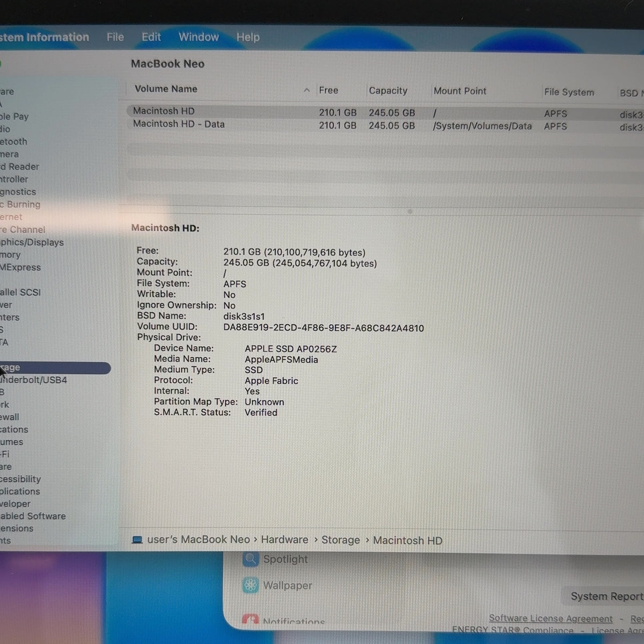Viewport: 644px width, 644px height.
Task: Sort volumes by Free column
Action: click(x=328, y=90)
